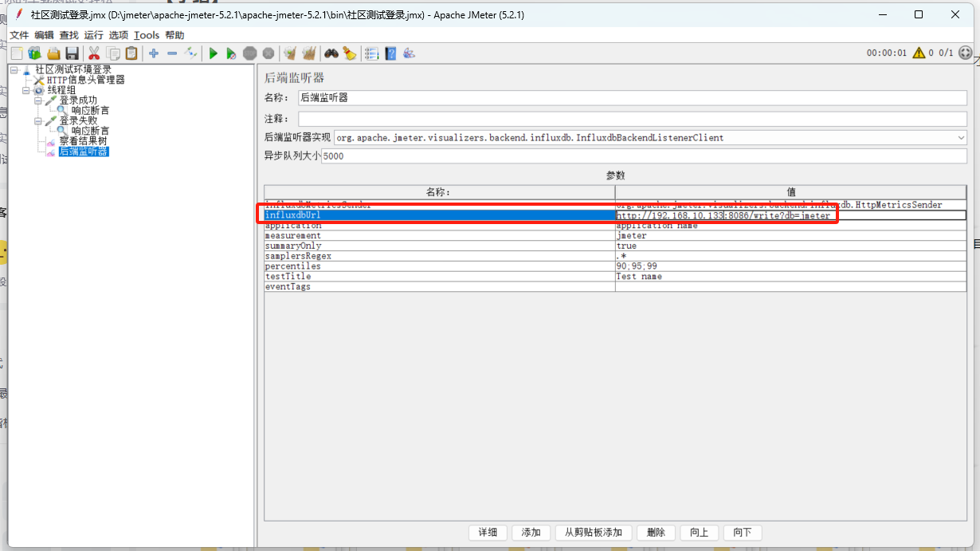Open the 查找 menu
This screenshot has width=980, height=551.
[69, 35]
